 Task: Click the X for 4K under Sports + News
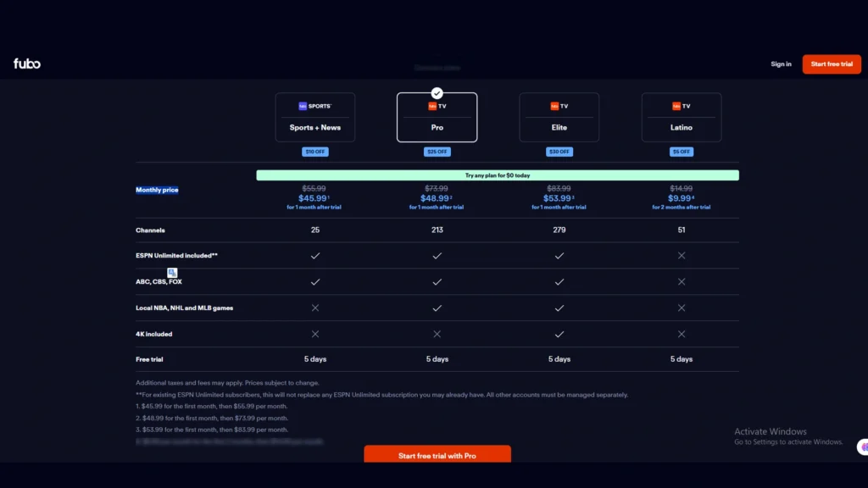(x=314, y=334)
